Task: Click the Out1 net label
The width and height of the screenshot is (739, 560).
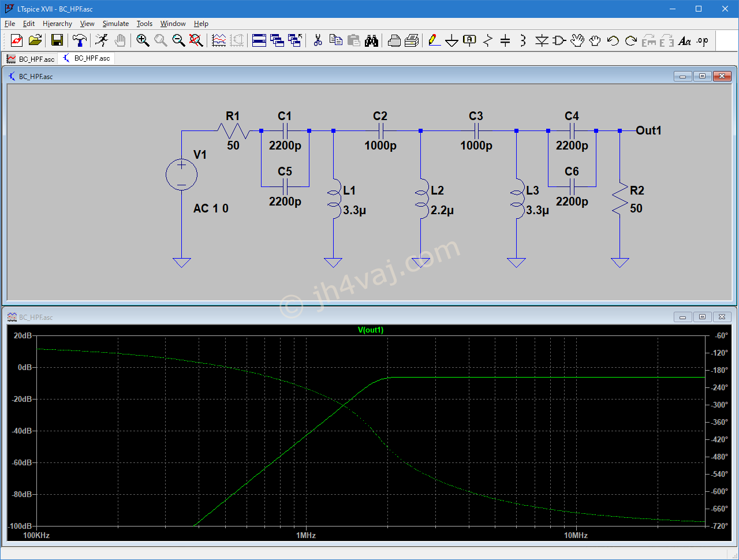Action: [648, 130]
